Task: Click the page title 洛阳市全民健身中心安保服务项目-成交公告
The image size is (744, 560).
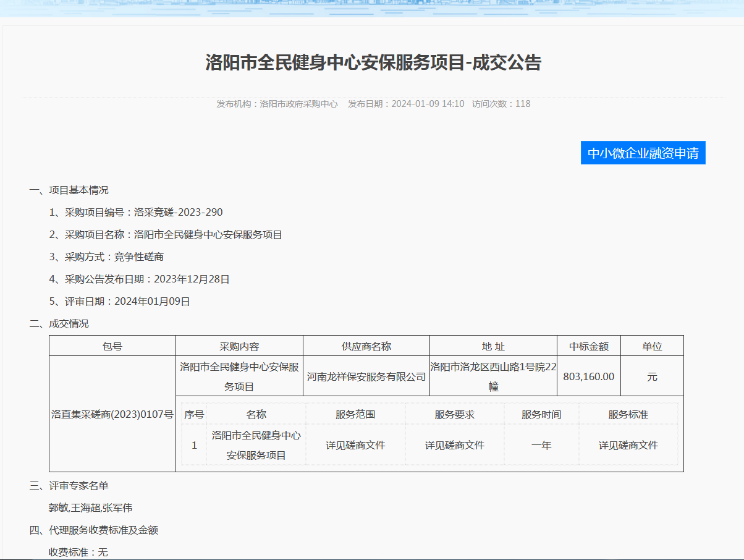Action: (x=373, y=63)
